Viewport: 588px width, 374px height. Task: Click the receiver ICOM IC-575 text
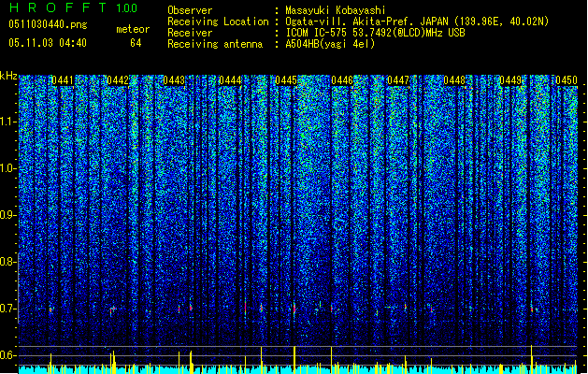[x=375, y=33]
